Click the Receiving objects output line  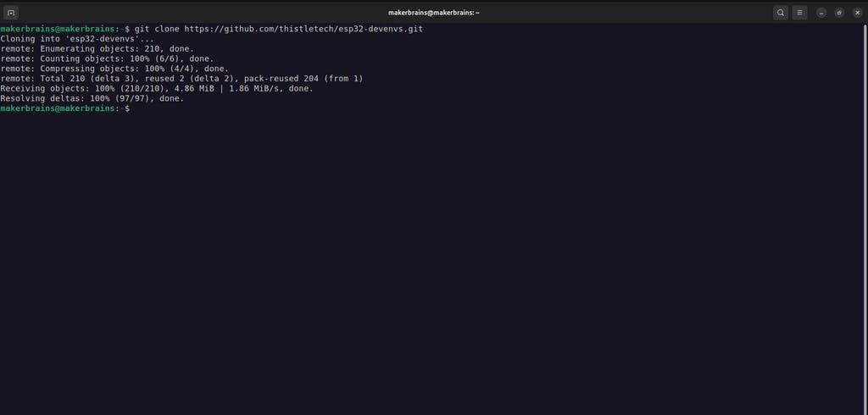click(157, 89)
